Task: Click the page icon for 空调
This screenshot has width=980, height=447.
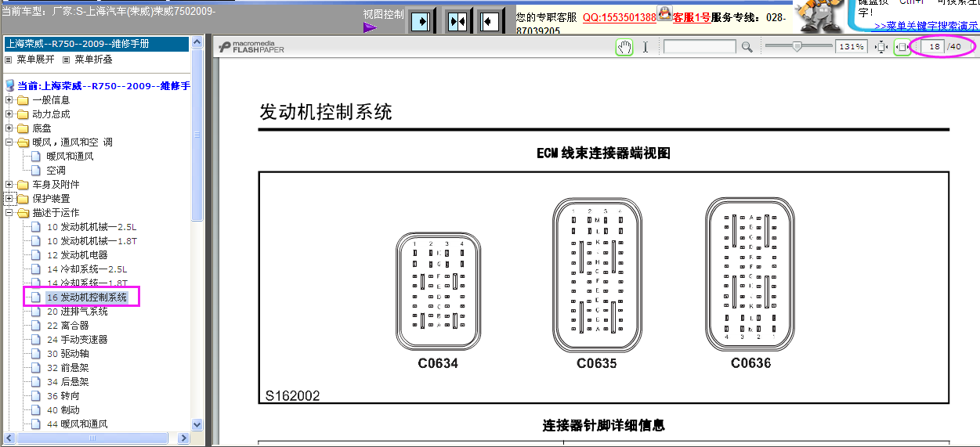Action: (35, 171)
